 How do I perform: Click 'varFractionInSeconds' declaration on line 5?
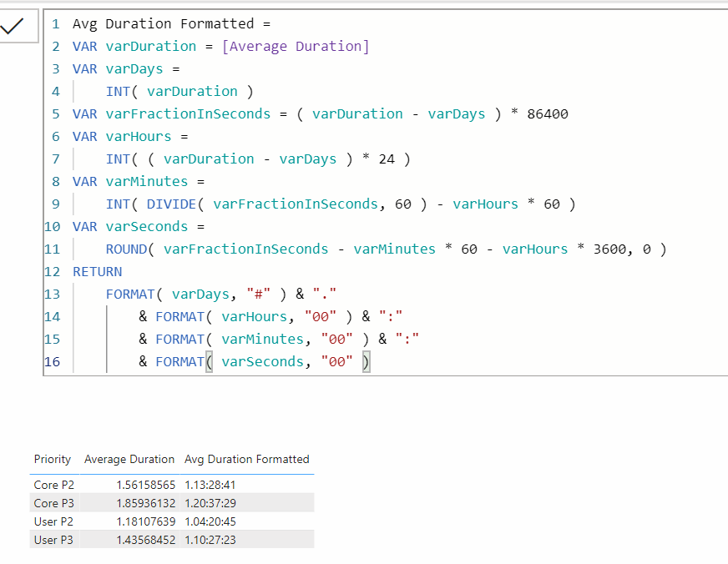(x=188, y=114)
